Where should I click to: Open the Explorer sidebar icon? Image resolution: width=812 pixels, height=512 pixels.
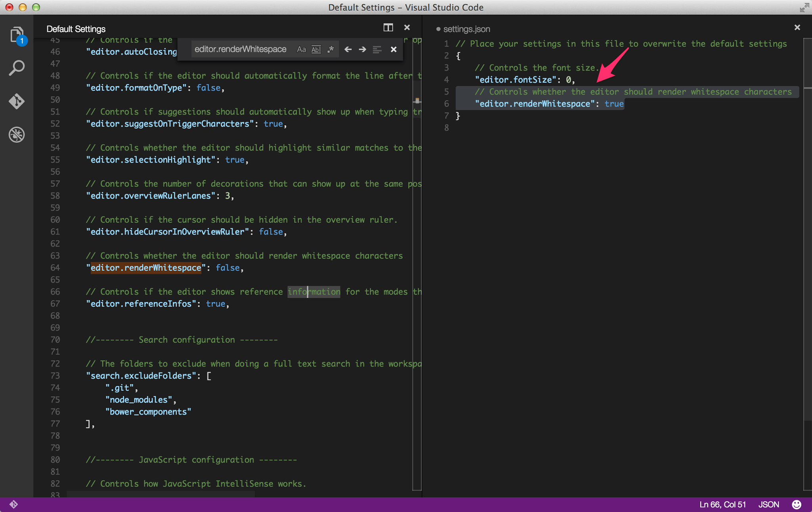pyautogui.click(x=17, y=34)
